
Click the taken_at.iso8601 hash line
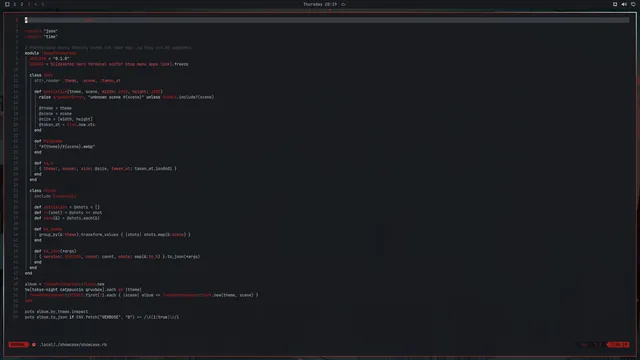[x=108, y=169]
